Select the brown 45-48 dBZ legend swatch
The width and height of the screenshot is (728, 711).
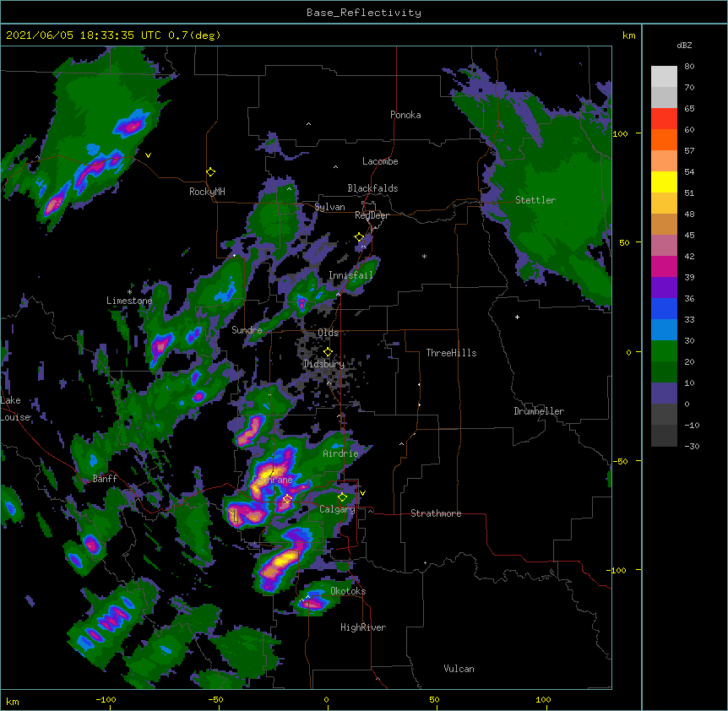click(664, 224)
